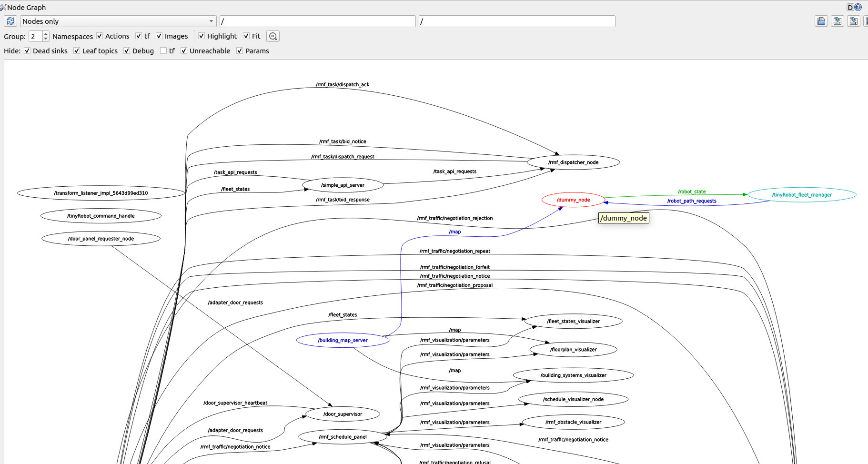Click the green /robot_state edge label
The width and height of the screenshot is (868, 464).
coord(692,192)
